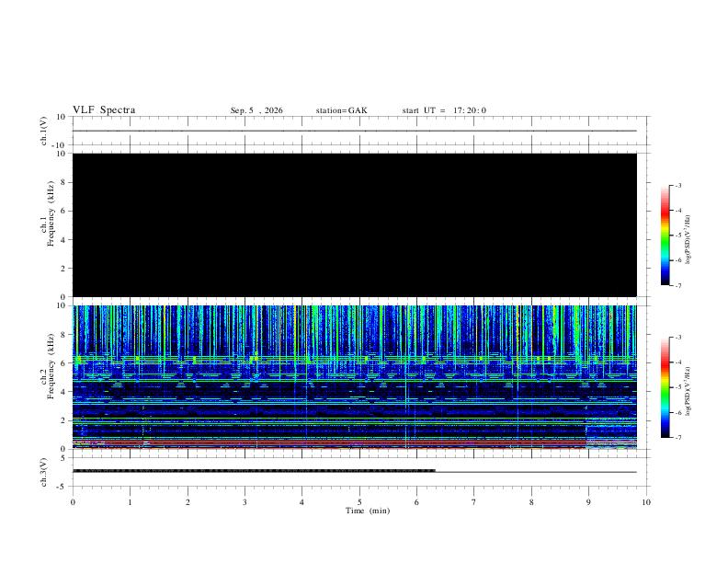Click the lower PSD color scale bar
The height and width of the screenshot is (563, 728).
(665, 387)
